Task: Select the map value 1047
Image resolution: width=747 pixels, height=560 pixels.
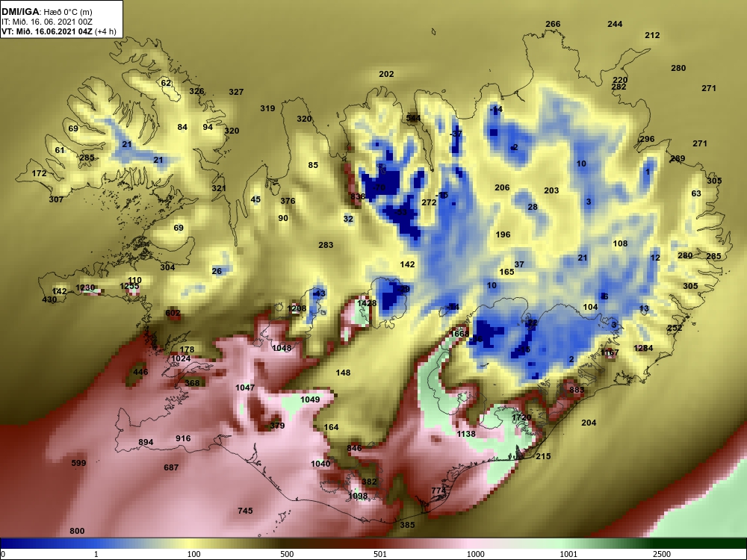Action: (x=245, y=388)
